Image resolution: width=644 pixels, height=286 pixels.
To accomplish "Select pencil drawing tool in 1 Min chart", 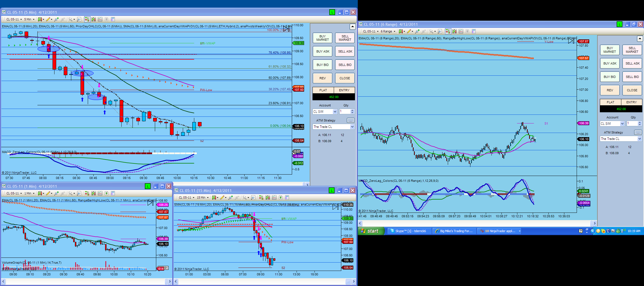I will (x=49, y=193).
